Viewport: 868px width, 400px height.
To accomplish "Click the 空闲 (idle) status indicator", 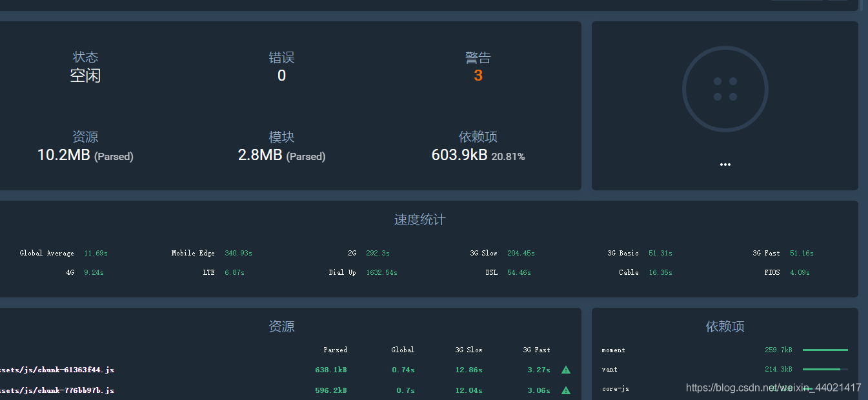I will tap(85, 75).
